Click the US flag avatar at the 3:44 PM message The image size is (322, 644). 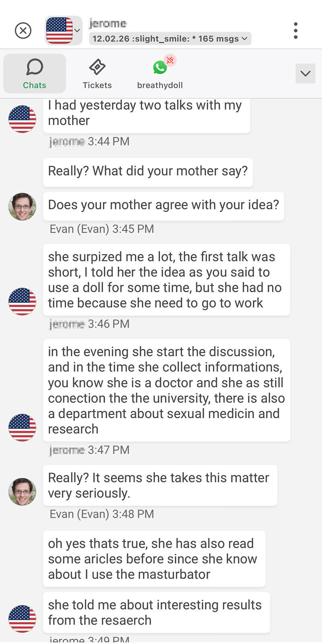[x=22, y=119]
